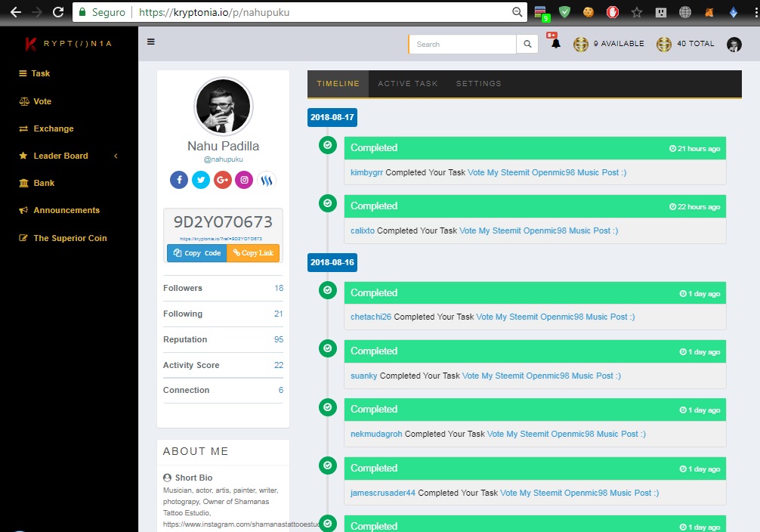Open the Instagram profile icon

[x=244, y=180]
